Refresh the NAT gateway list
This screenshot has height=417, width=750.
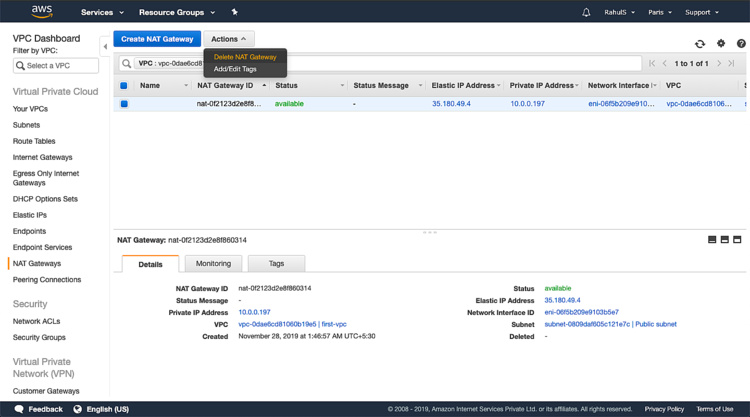point(700,44)
